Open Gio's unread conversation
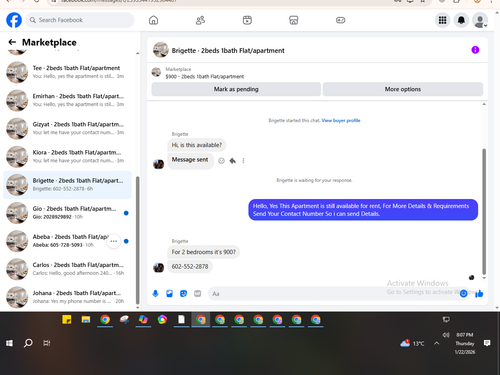This screenshot has width=500, height=375. coord(67,213)
